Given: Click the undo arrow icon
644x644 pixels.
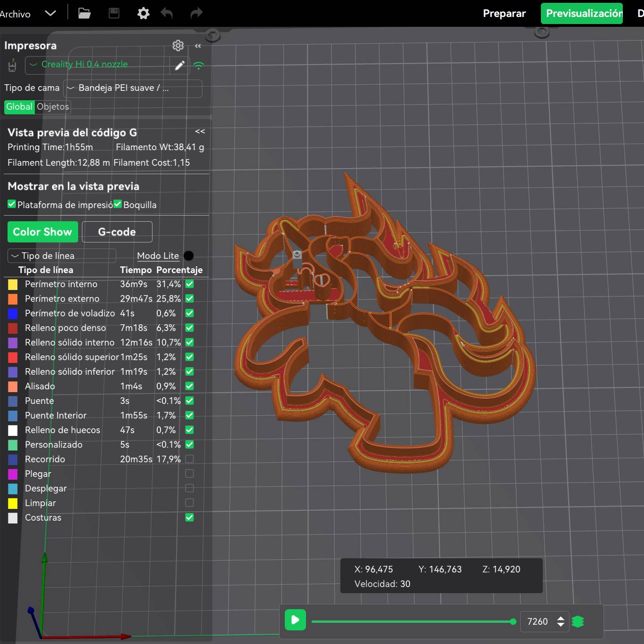Looking at the screenshot, I should click(x=167, y=13).
